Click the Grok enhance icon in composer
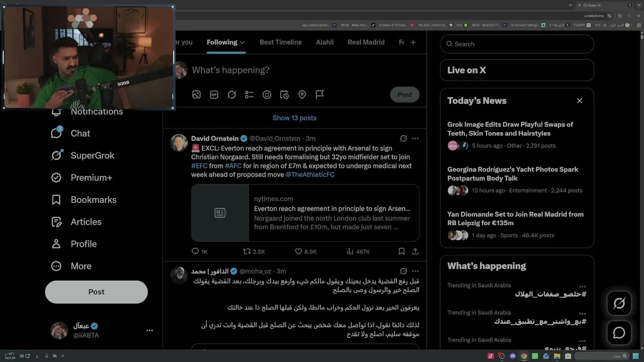Screen dimensions: 644x362 [x=231, y=95]
